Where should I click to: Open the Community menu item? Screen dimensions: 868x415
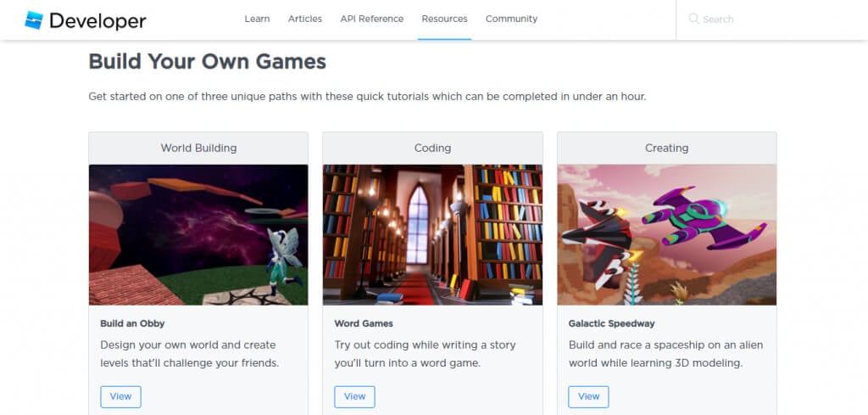pos(511,19)
